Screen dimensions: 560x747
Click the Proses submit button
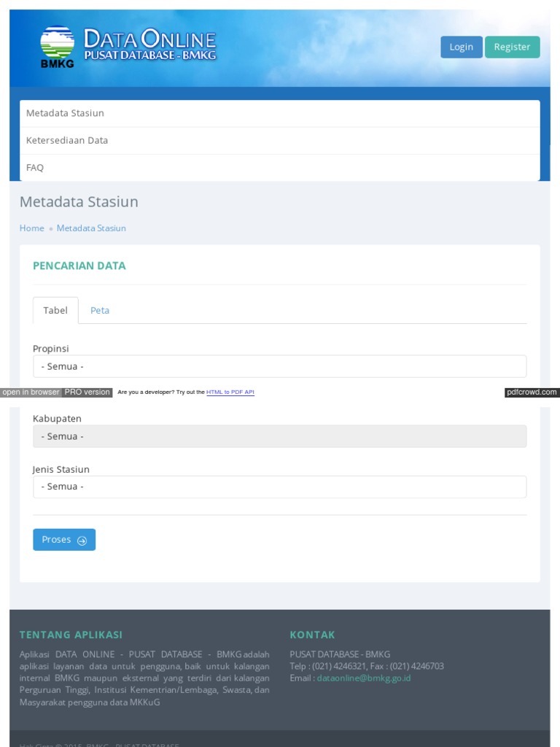(x=64, y=540)
